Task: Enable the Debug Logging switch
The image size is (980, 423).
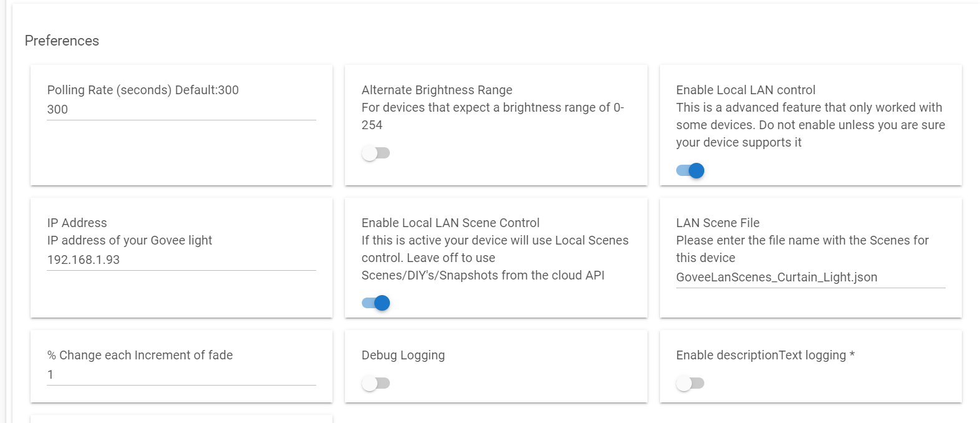Action: tap(376, 383)
